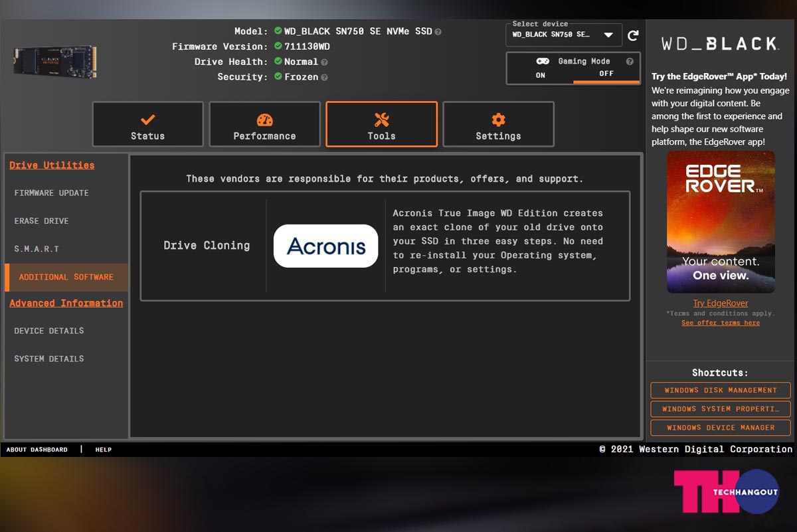The width and height of the screenshot is (797, 532).
Task: Click the Try EdgeRover link
Action: [x=721, y=304]
